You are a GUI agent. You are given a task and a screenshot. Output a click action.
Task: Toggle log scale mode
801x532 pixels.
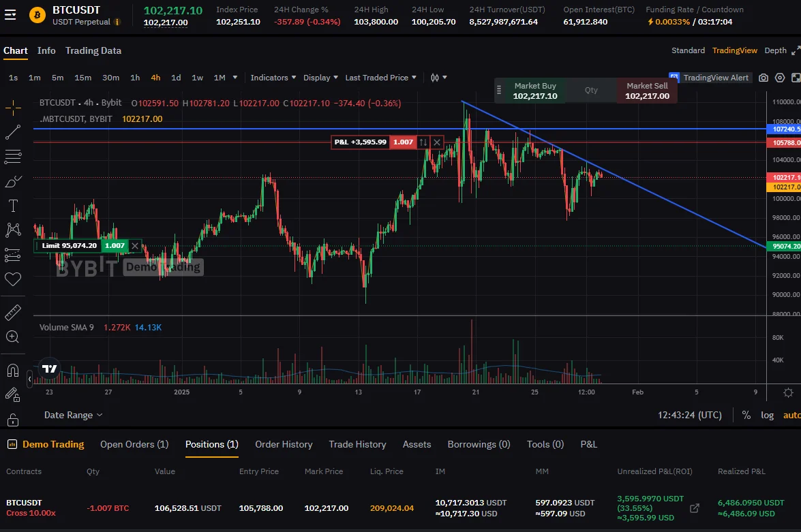coord(767,415)
